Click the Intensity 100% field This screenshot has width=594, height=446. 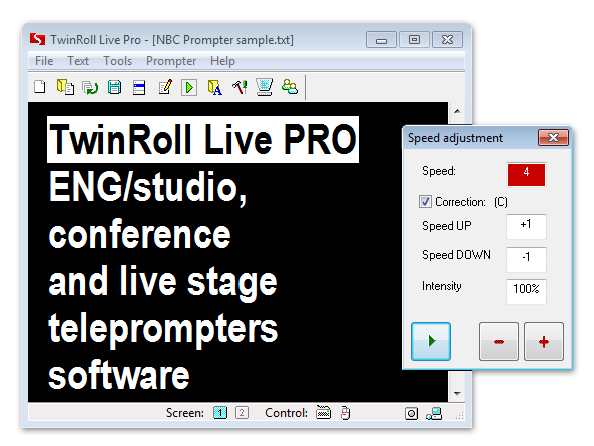tap(526, 291)
